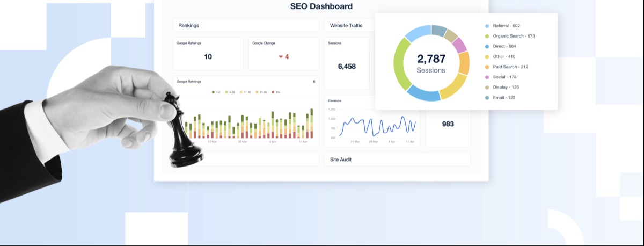
Task: Select the Referral - 602 legend entry
Action: tap(502, 26)
